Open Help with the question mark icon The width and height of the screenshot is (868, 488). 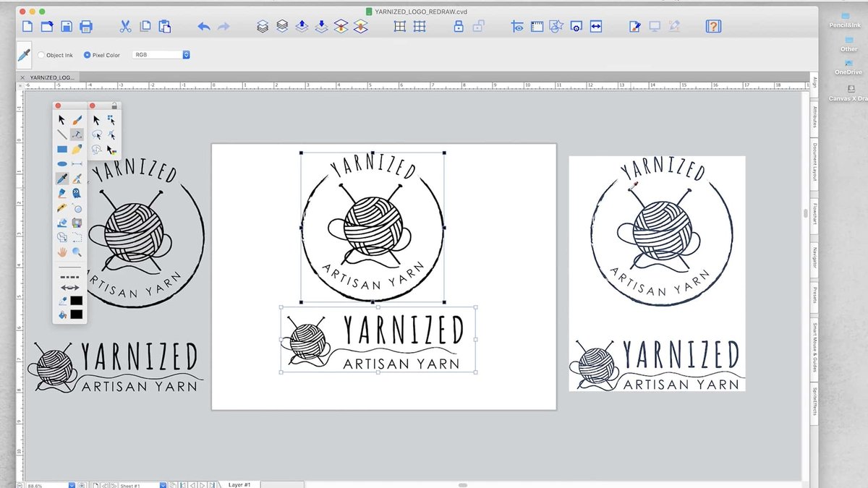click(x=712, y=27)
